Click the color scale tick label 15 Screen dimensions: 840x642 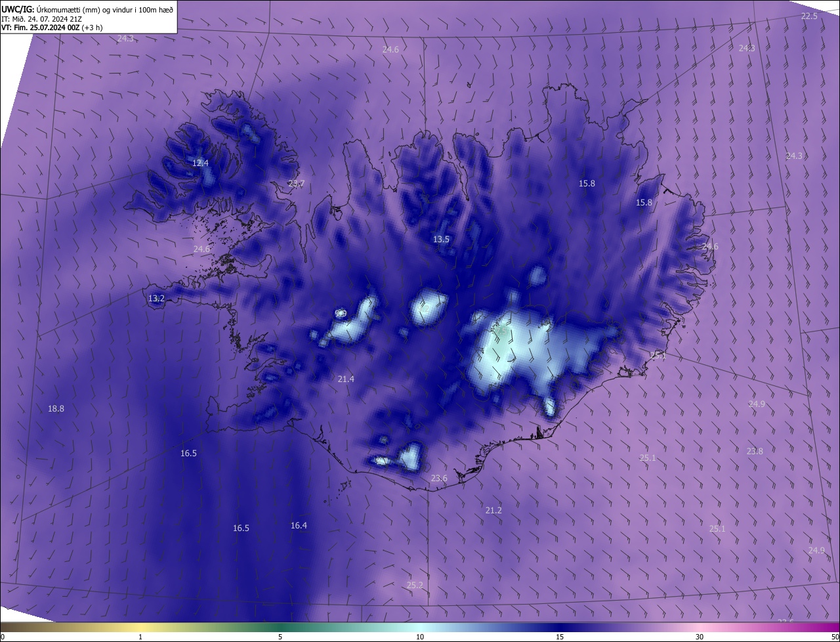click(560, 637)
